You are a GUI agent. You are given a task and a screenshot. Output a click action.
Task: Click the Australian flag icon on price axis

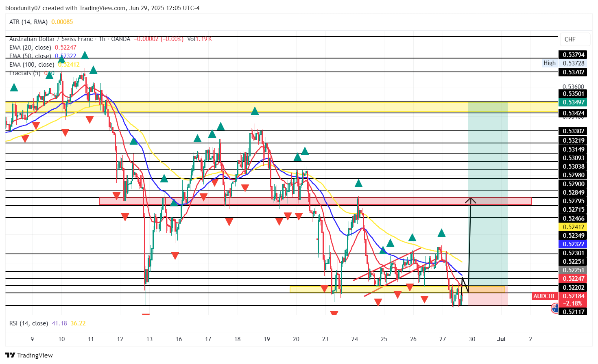555,308
